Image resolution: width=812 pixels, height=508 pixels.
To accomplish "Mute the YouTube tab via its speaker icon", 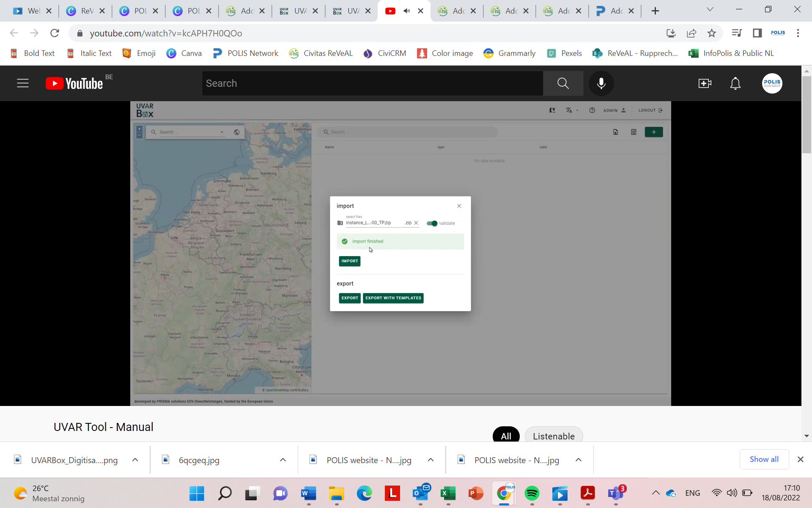I will [406, 11].
